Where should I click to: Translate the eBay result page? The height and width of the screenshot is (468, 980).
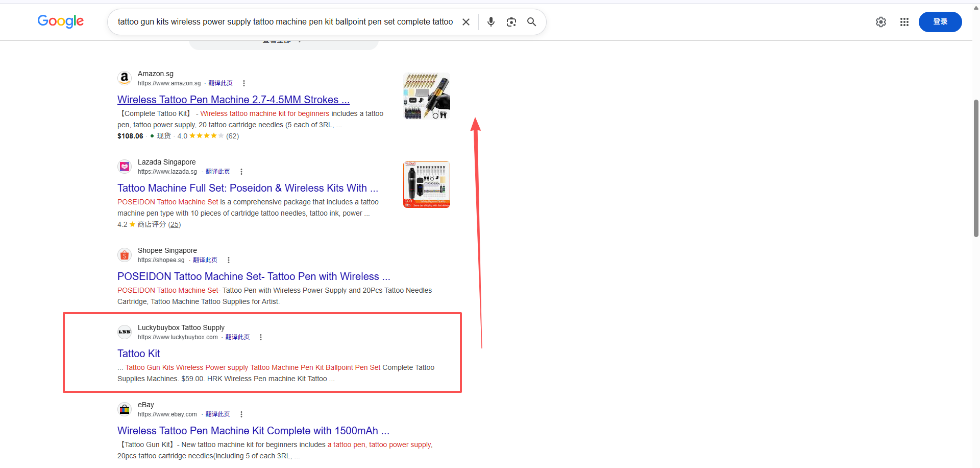pyautogui.click(x=218, y=414)
